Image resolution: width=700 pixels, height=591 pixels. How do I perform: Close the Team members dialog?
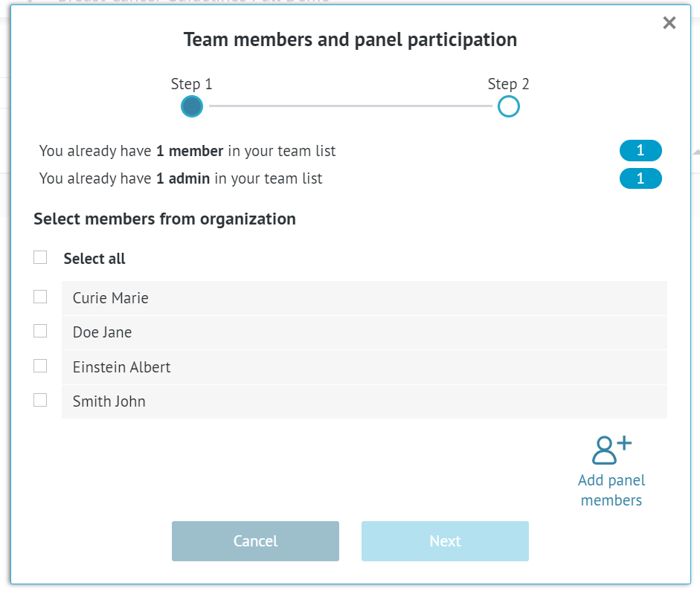669,22
